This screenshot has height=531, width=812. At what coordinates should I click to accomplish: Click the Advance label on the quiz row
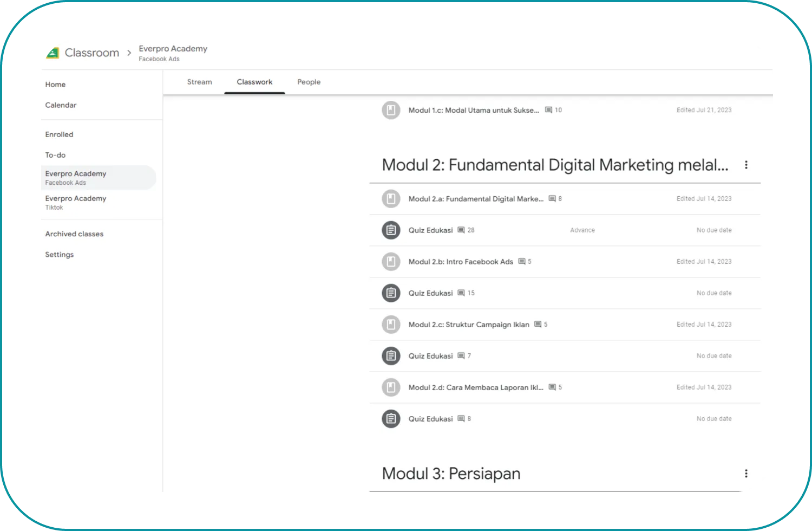click(x=582, y=230)
